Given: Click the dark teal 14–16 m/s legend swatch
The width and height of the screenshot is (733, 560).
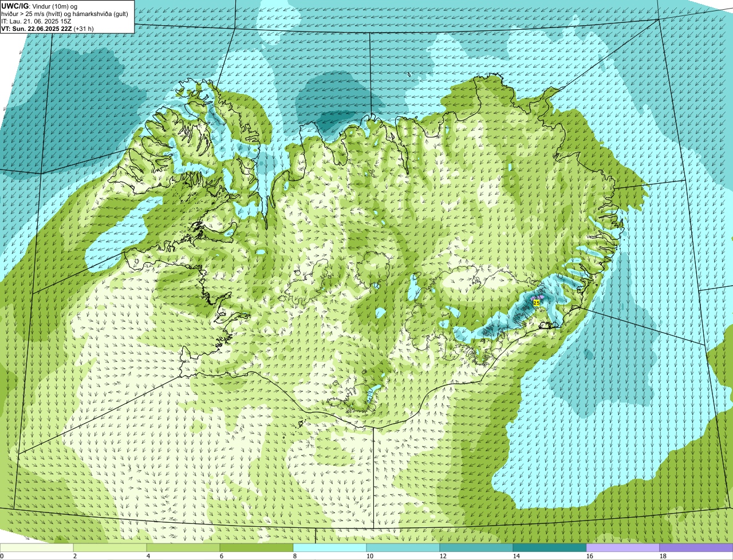Looking at the screenshot, I should (x=550, y=548).
